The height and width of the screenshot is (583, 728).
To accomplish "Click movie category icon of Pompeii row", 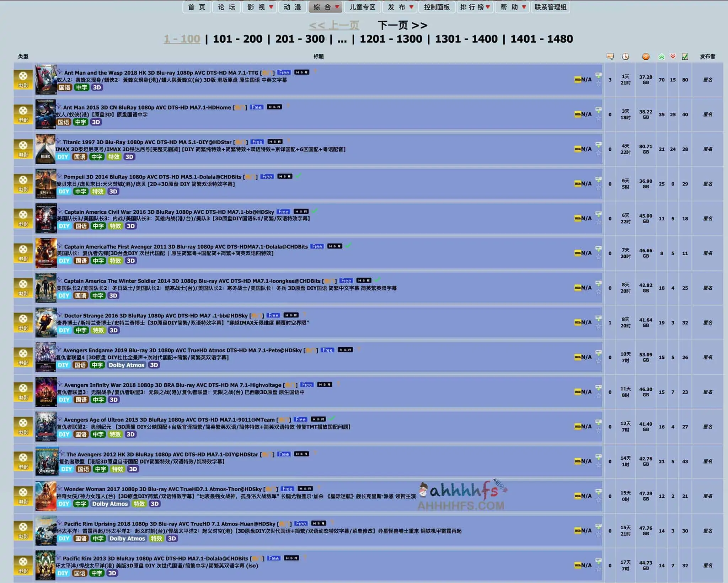I will [x=23, y=184].
